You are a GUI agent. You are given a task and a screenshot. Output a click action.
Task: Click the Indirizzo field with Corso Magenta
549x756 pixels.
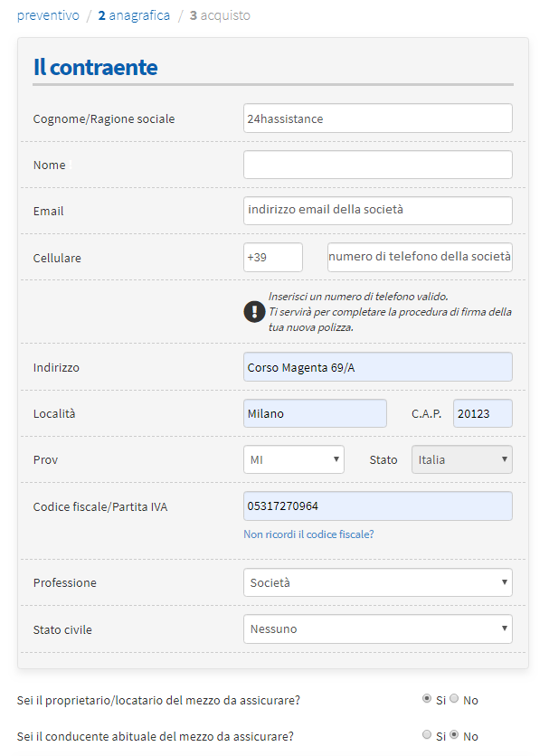pyautogui.click(x=377, y=367)
